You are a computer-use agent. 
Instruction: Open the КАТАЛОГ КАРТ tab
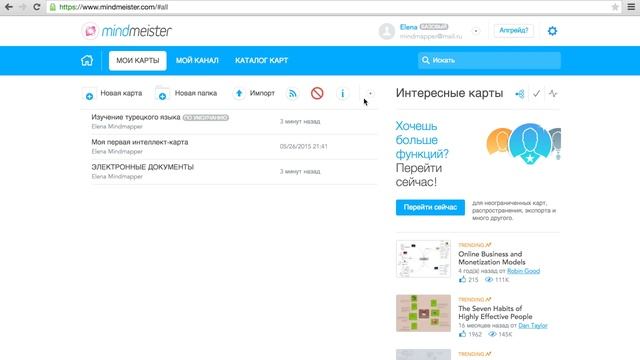pyautogui.click(x=261, y=60)
